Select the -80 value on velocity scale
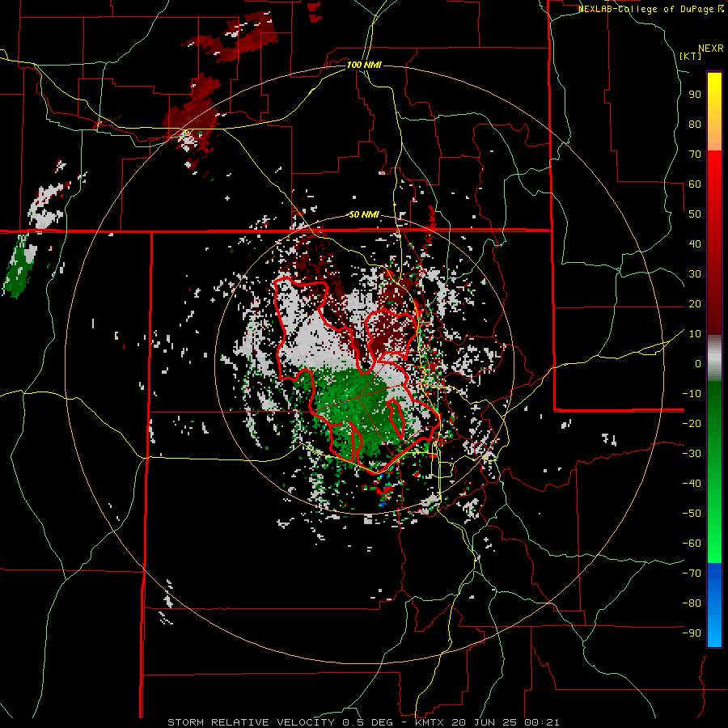This screenshot has width=728, height=728. click(692, 603)
